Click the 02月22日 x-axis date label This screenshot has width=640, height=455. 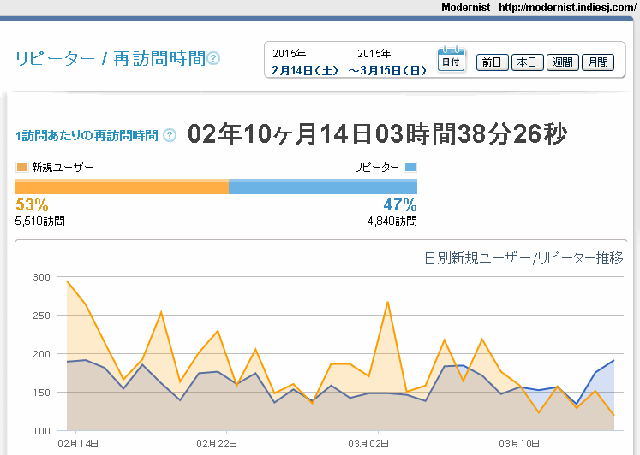coord(216,444)
